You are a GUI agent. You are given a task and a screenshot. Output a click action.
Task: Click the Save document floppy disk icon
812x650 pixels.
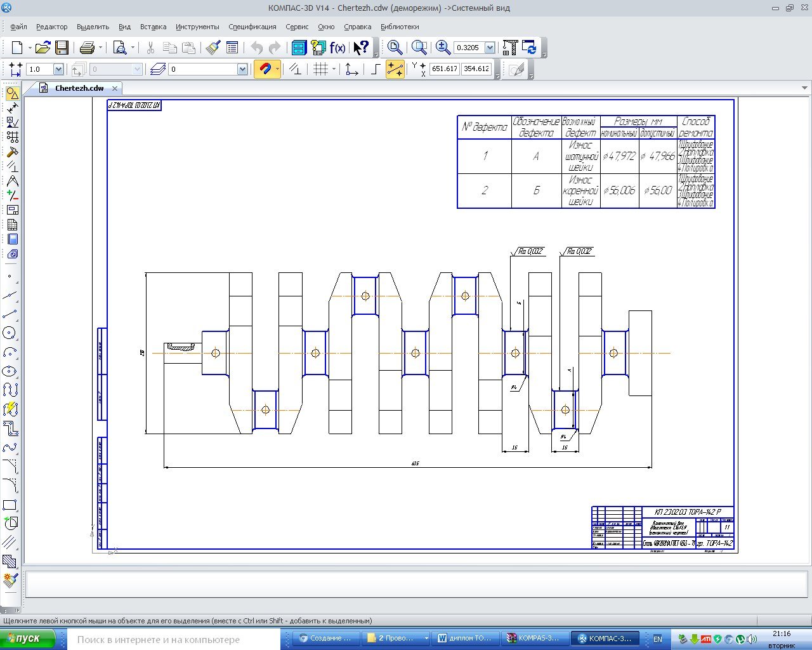point(62,48)
